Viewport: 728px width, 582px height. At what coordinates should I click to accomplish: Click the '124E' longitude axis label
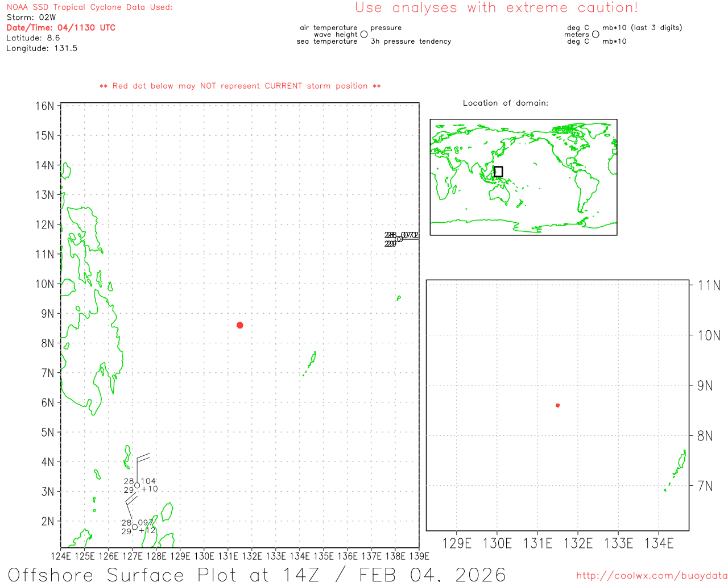(61, 556)
